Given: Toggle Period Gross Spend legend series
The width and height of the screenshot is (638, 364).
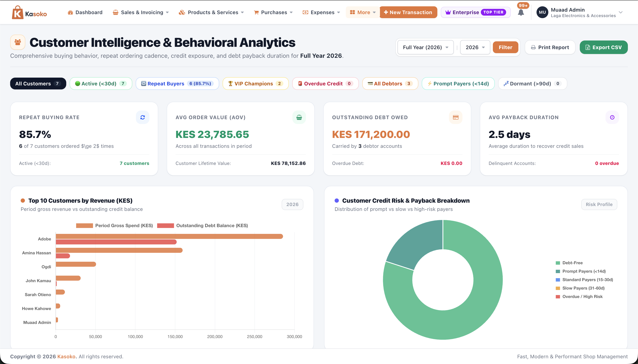Looking at the screenshot, I should [115, 225].
